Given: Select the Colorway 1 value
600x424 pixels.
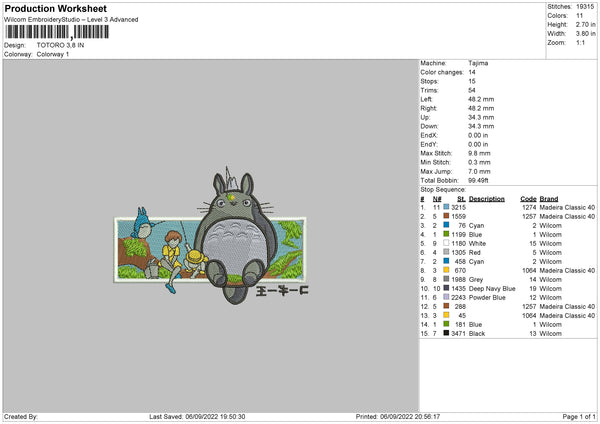Looking at the screenshot, I should click(53, 54).
